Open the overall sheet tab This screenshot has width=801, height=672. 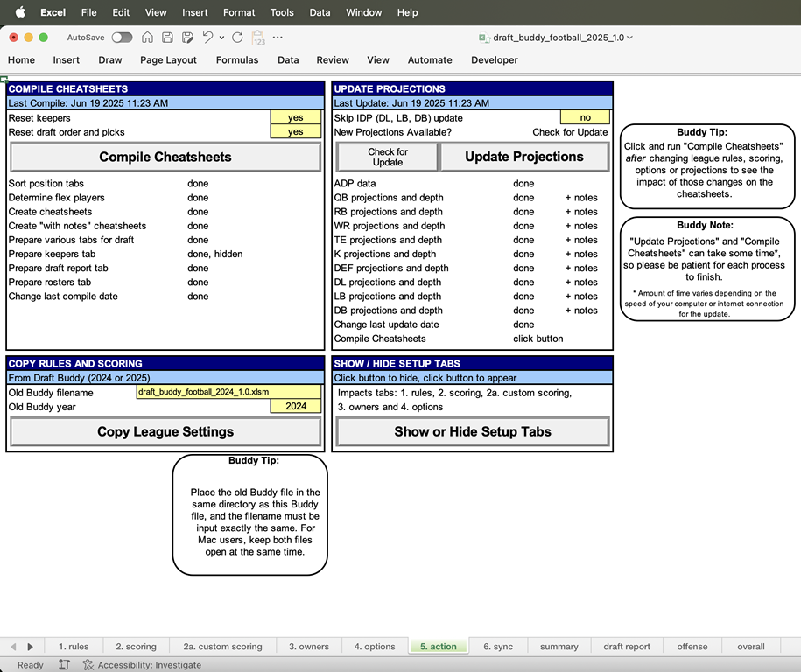(x=751, y=647)
